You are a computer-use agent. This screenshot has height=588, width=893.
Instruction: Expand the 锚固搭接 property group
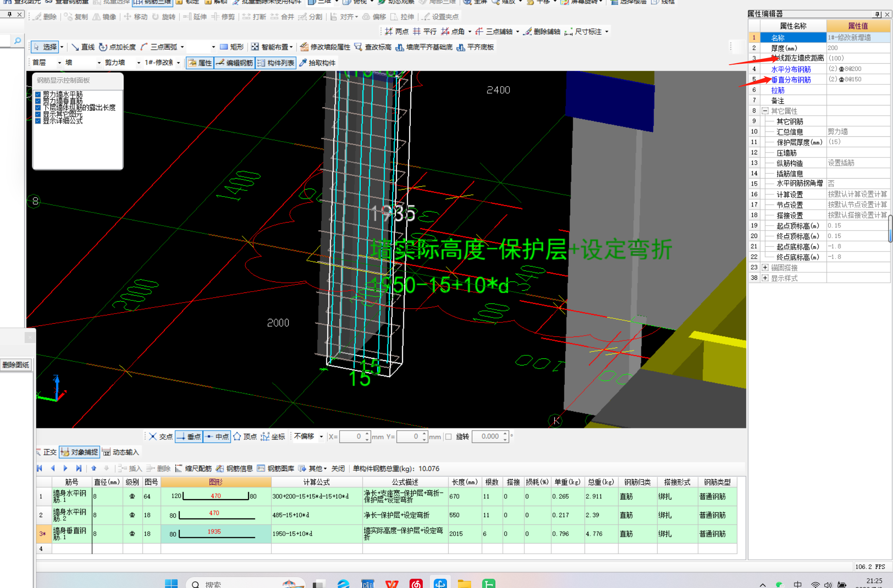pyautogui.click(x=765, y=267)
